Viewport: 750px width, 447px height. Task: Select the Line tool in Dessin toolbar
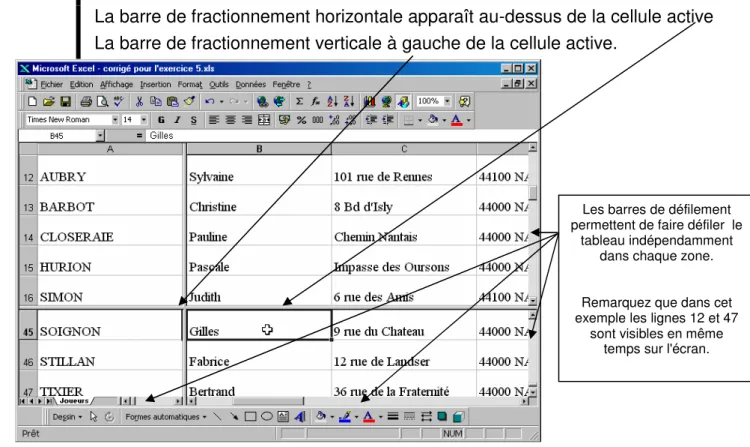pos(217,417)
